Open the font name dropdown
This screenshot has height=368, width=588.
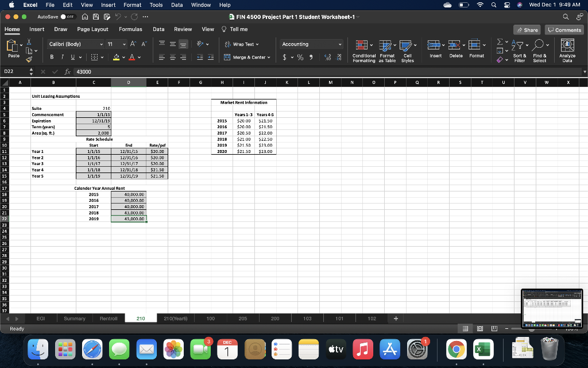pos(101,44)
